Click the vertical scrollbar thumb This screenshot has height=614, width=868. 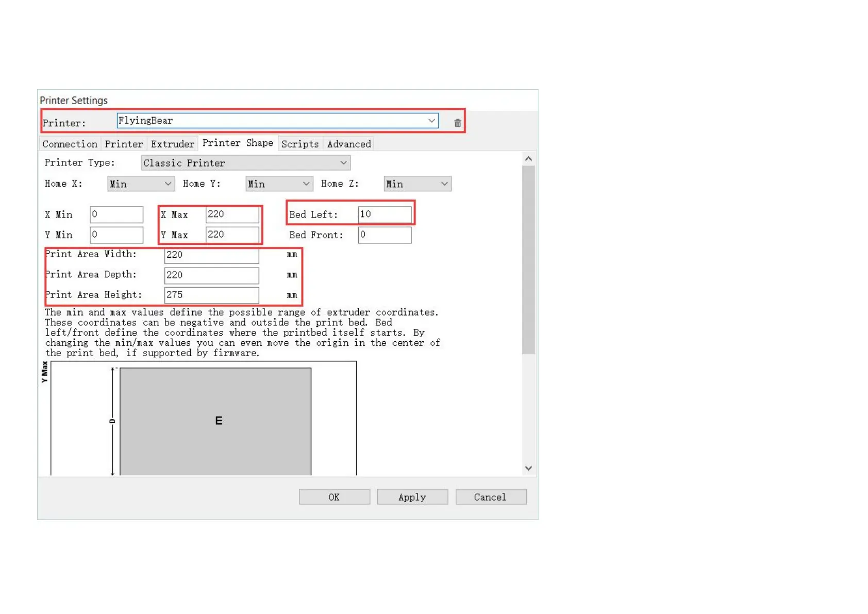pos(528,260)
